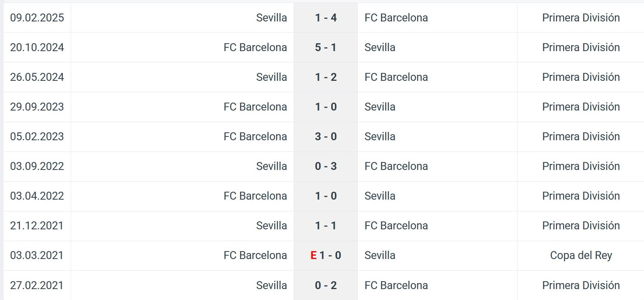Click Primera División in the 27.02.2021 row

pos(581,285)
